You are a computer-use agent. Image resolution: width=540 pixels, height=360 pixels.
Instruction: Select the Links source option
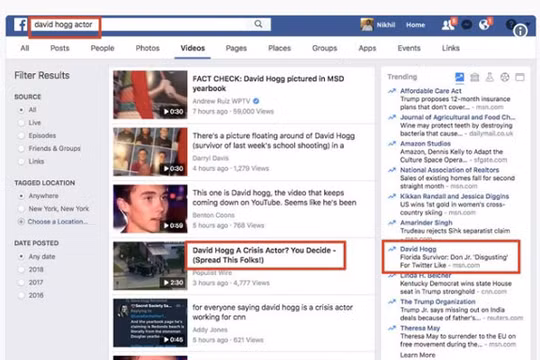tap(21, 162)
